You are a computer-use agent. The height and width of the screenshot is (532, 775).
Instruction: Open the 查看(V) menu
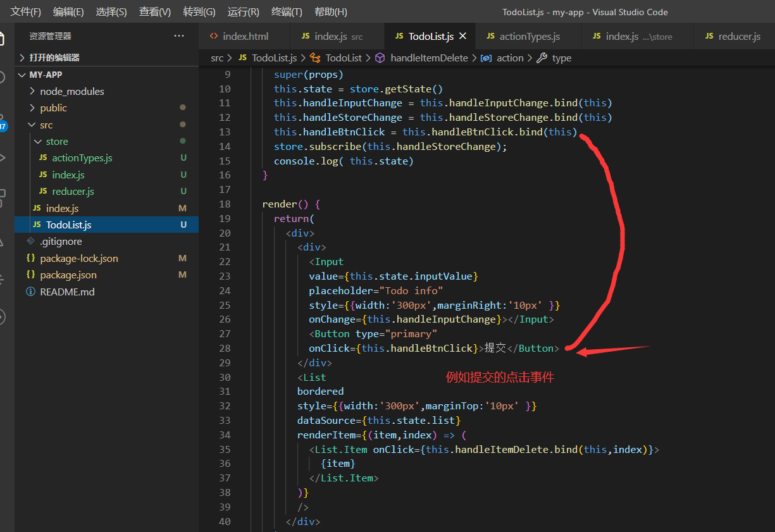[155, 12]
